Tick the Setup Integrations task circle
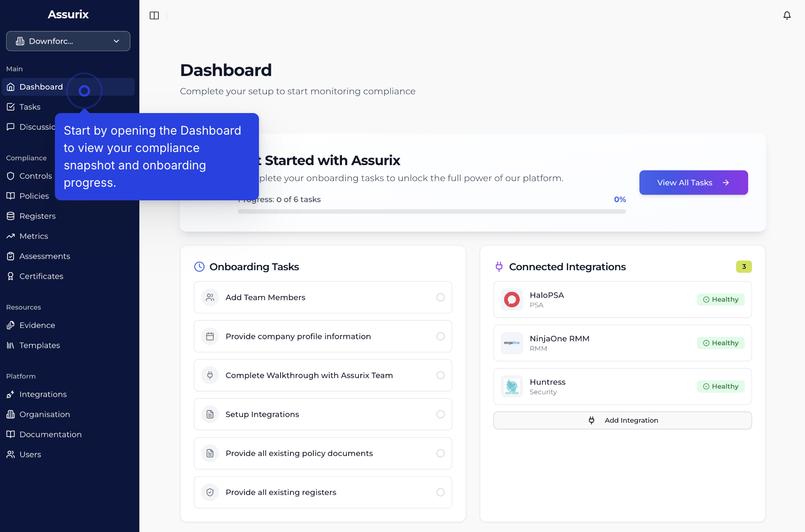 [x=440, y=414]
